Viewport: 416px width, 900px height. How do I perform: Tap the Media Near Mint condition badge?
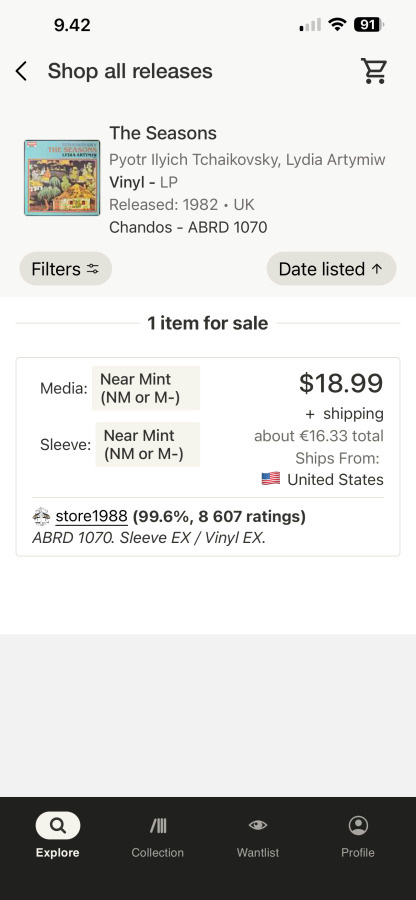tap(146, 388)
